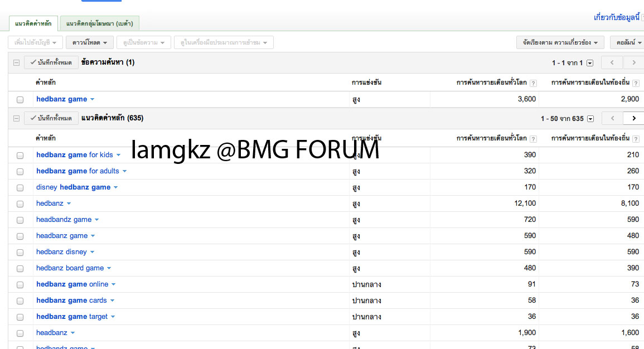
Task: Open the คอลัมน์ dropdown
Action: [x=628, y=42]
